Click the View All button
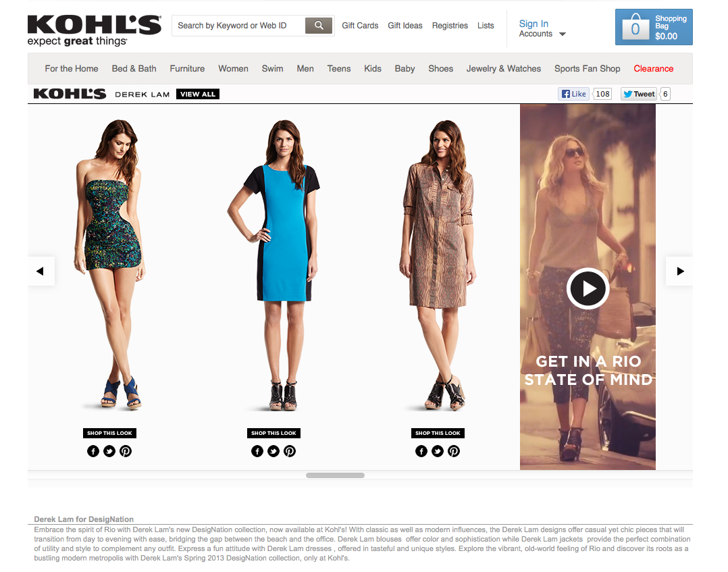The height and width of the screenshot is (572, 728). [198, 94]
